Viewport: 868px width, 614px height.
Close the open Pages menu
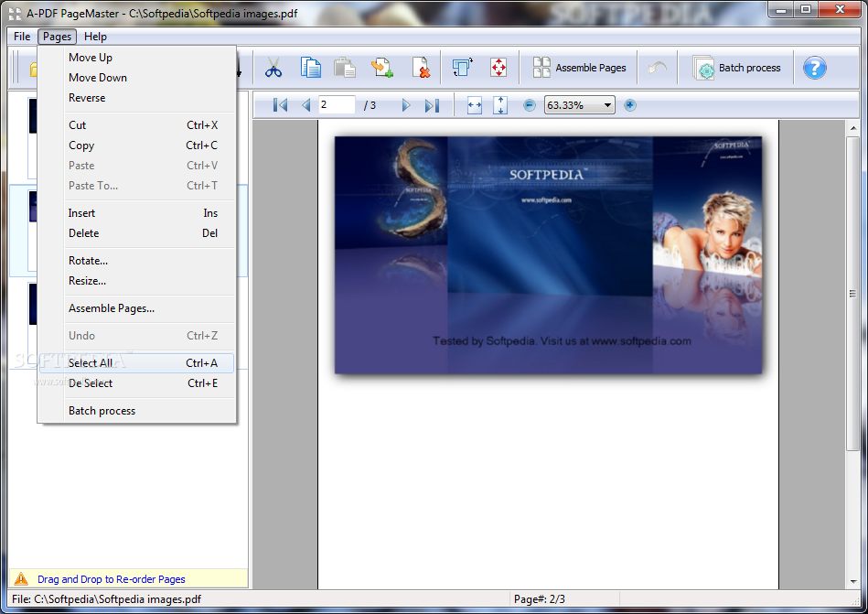(x=57, y=37)
